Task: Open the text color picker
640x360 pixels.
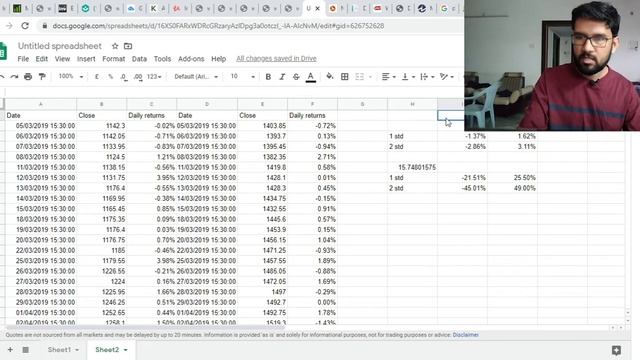Action: pos(311,77)
